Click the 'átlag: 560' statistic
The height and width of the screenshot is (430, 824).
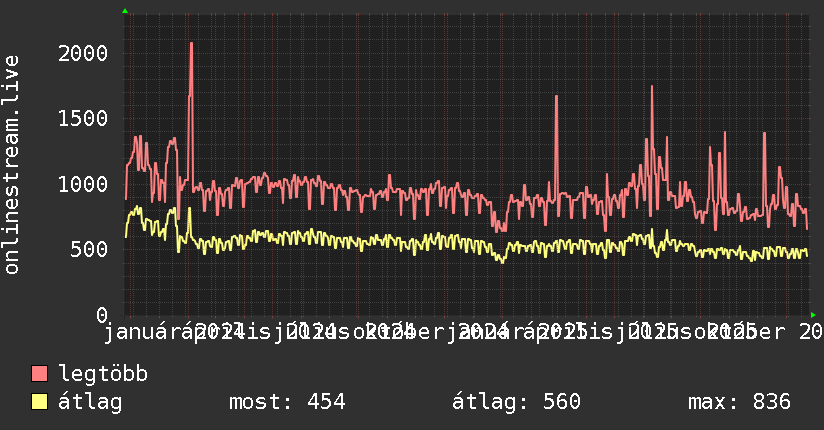coord(516,402)
